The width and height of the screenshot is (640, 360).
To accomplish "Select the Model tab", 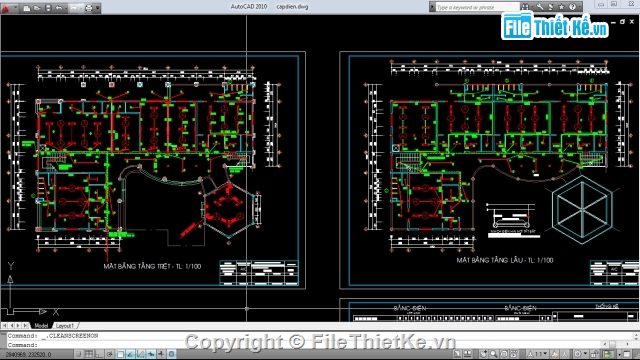I will point(41,325).
